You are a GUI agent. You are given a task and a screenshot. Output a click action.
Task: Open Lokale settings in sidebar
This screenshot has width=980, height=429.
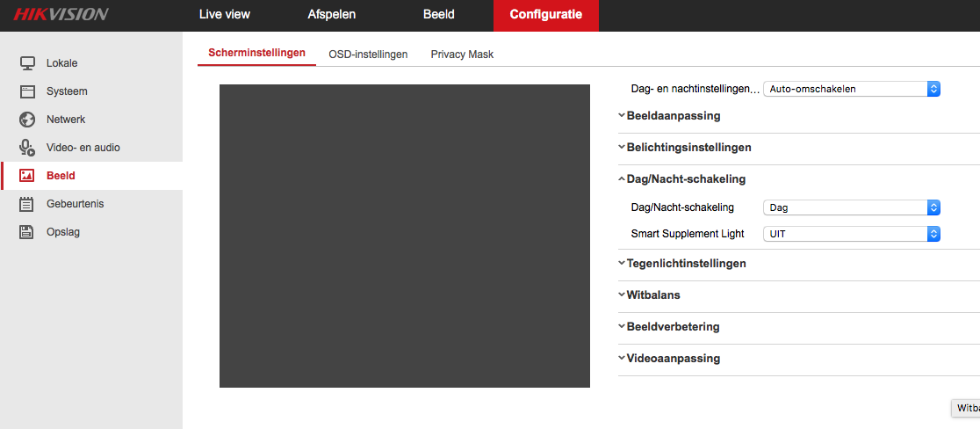tap(61, 63)
